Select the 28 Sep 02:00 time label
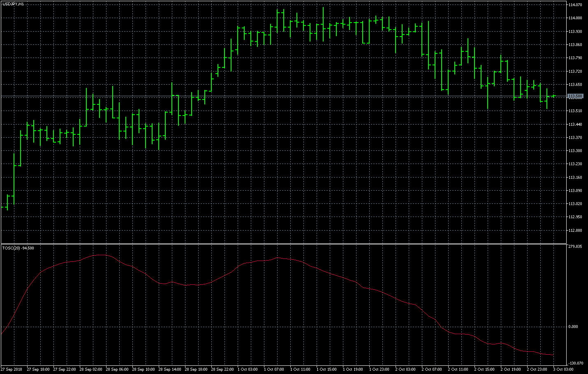The image size is (588, 374). (x=91, y=369)
